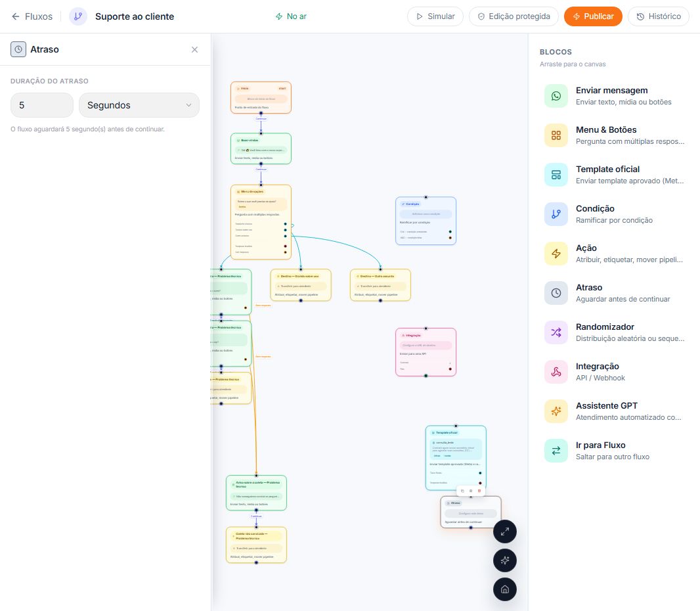The image size is (700, 611).
Task: Select the Enviar mensagem WhatsApp block icon
Action: tap(556, 96)
